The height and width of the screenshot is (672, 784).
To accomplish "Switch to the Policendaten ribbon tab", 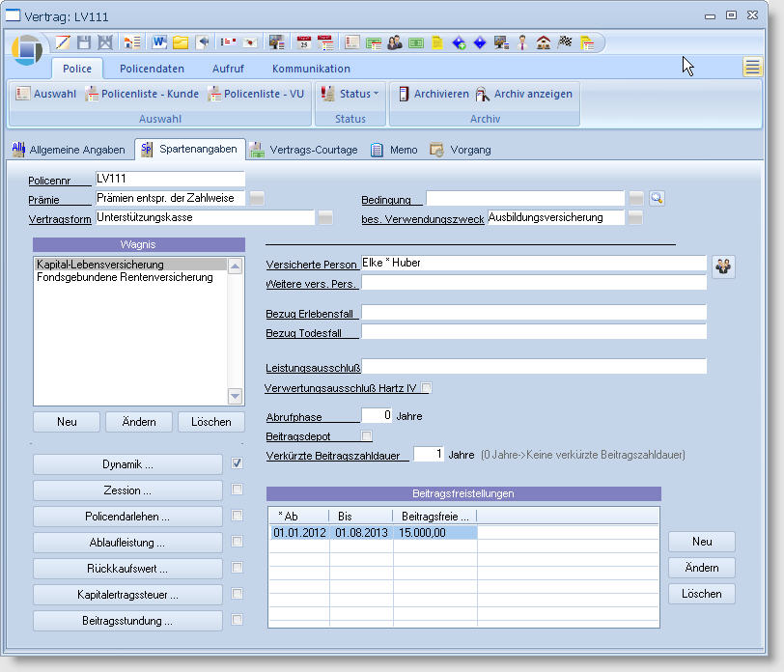I will (x=152, y=69).
